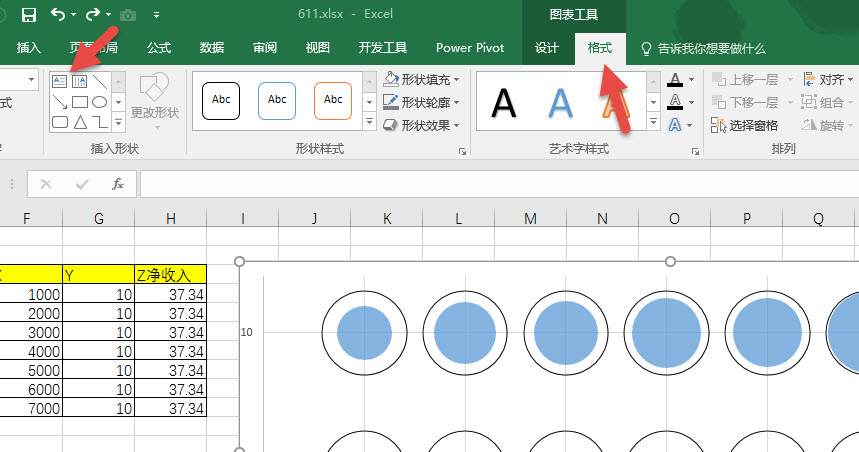
Task: Open the 插入 ribbon tab
Action: [x=28, y=48]
